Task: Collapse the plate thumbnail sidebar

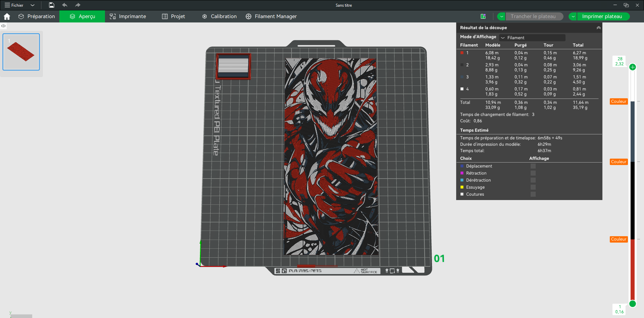Action: [x=3, y=26]
